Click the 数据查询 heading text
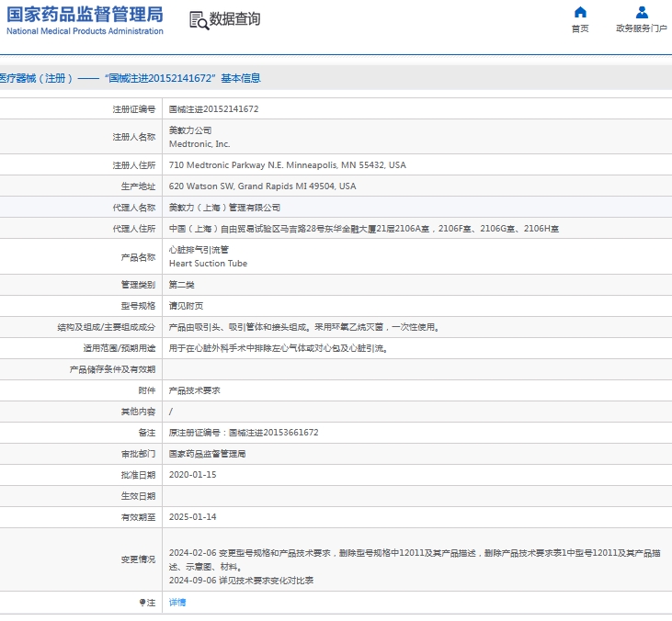This screenshot has height=621, width=672. point(234,19)
